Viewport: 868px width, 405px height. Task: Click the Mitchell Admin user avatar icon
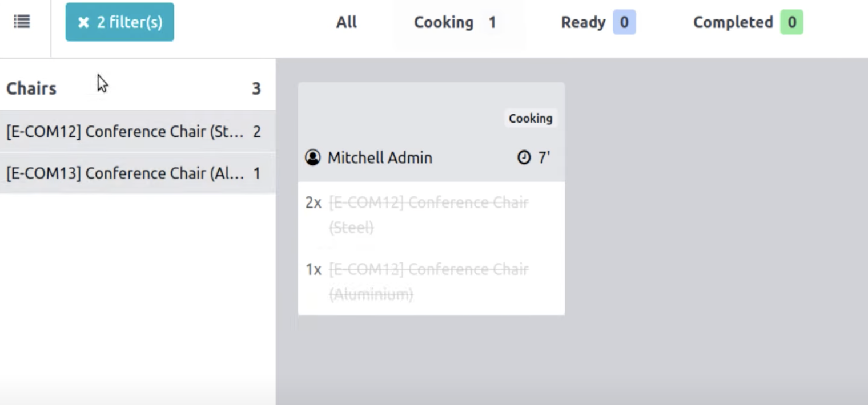(312, 157)
